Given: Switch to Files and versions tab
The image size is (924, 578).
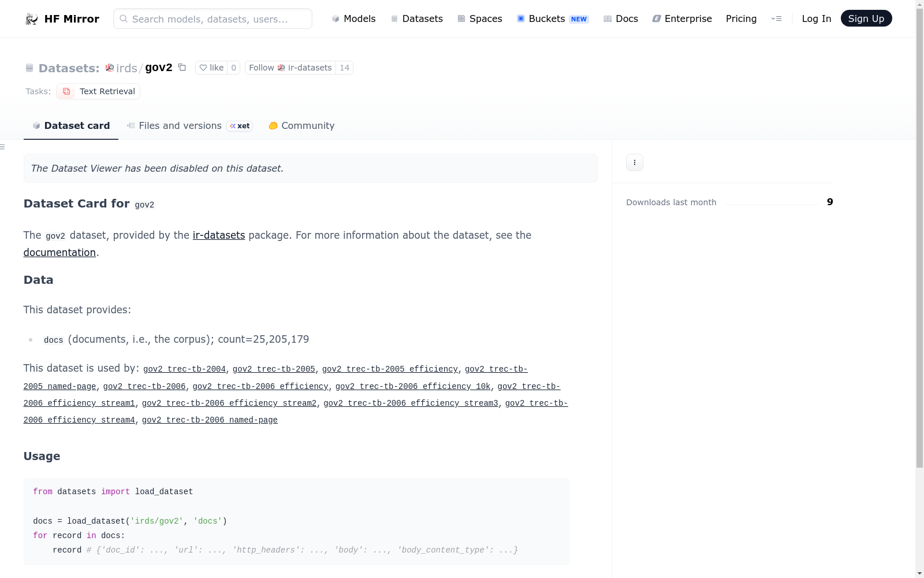Looking at the screenshot, I should [x=189, y=126].
